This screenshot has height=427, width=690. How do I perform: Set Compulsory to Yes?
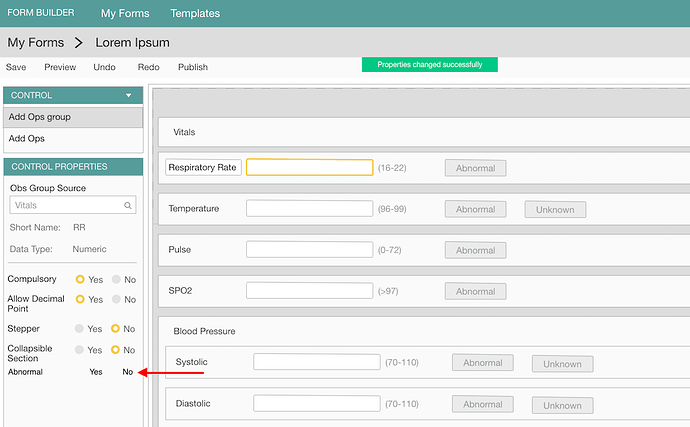pyautogui.click(x=80, y=279)
